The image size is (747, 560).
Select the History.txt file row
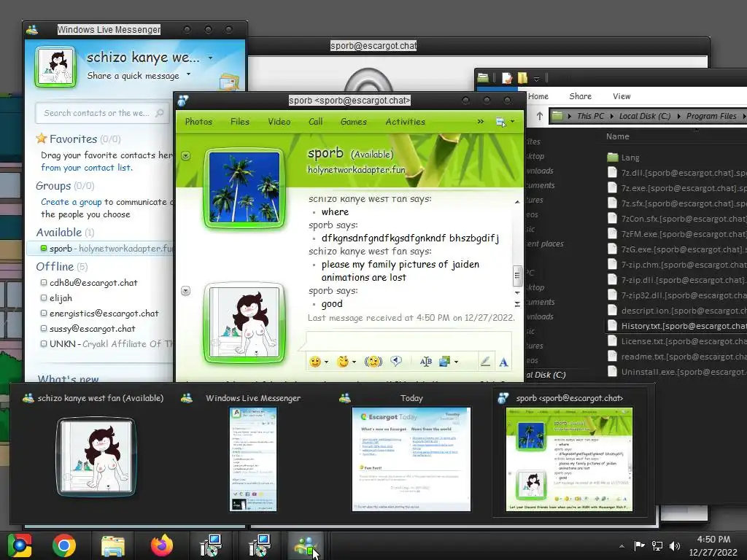click(676, 326)
